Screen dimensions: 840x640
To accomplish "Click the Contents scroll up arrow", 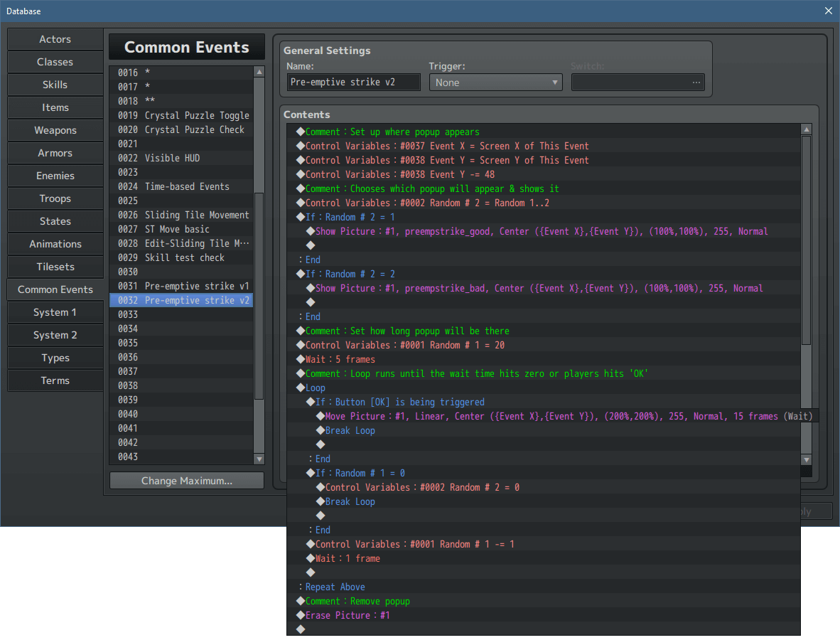I will click(x=807, y=129).
